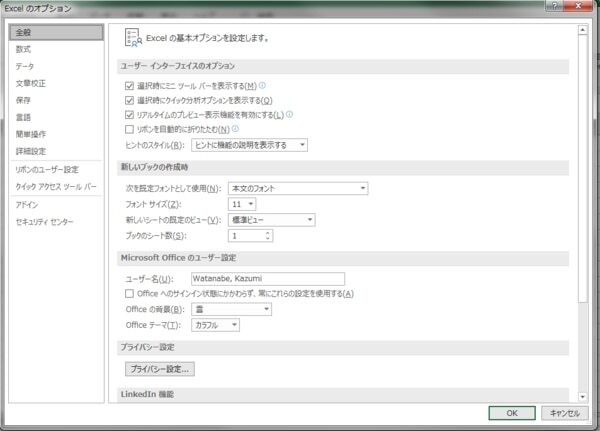
Task: Check always use these settings for Office
Action: tap(129, 294)
